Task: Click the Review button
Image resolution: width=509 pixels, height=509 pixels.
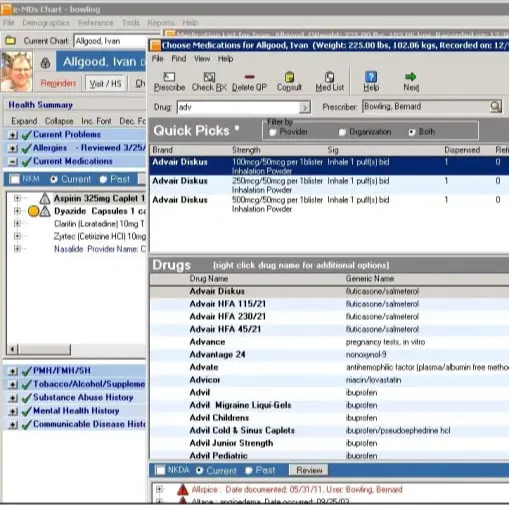Action: coord(309,470)
